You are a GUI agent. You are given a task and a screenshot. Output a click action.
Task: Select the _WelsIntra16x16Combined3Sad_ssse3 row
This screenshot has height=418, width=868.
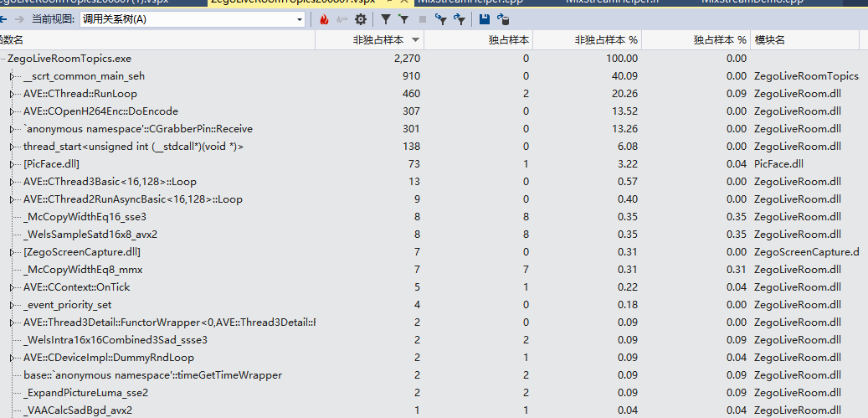434,340
